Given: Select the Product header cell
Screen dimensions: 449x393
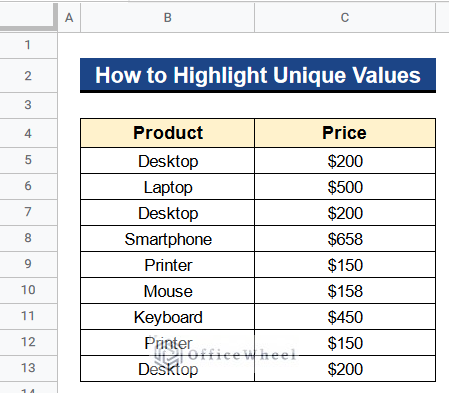Looking at the screenshot, I should tap(167, 133).
